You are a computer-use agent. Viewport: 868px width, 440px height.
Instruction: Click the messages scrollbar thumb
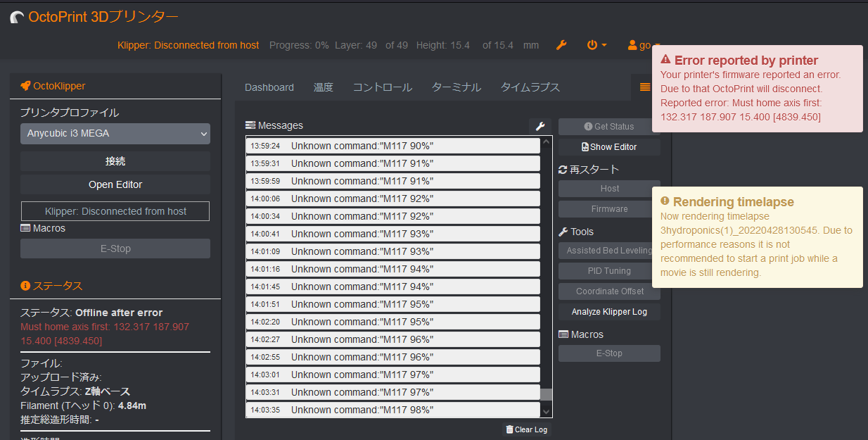pyautogui.click(x=546, y=395)
